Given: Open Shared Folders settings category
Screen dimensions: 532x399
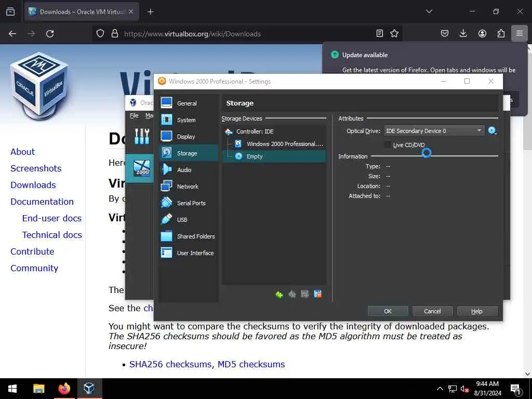Looking at the screenshot, I should tap(188, 236).
